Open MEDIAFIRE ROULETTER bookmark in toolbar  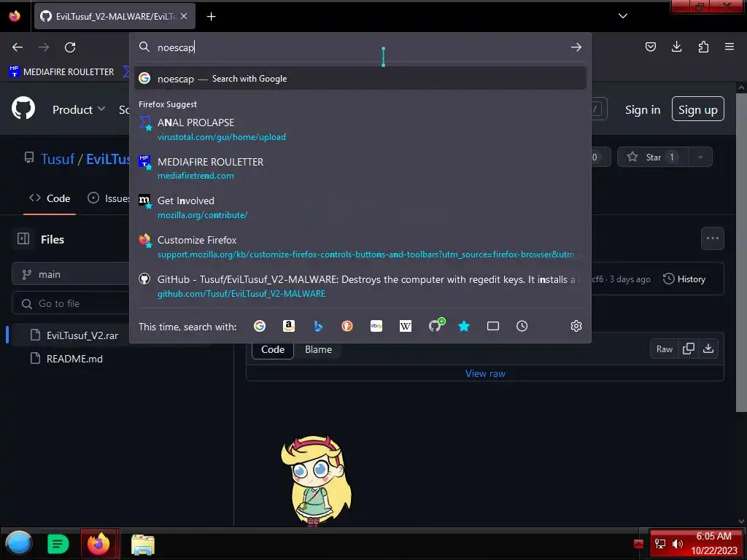tap(61, 72)
